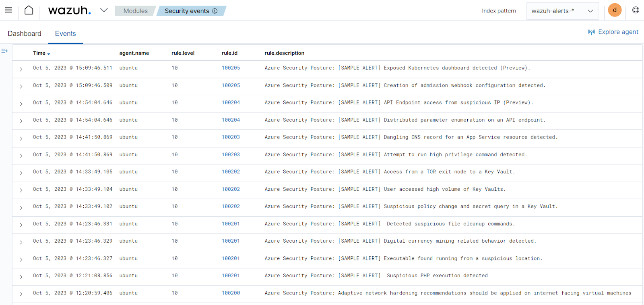This screenshot has width=644, height=305.
Task: Click ubuntu agent in 14:23:46.327 row
Action: (x=128, y=258)
